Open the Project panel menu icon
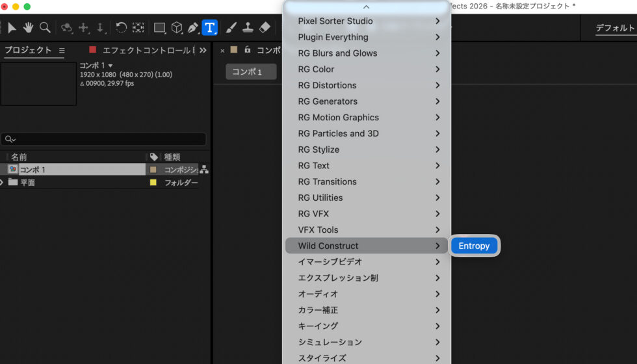 coord(62,51)
